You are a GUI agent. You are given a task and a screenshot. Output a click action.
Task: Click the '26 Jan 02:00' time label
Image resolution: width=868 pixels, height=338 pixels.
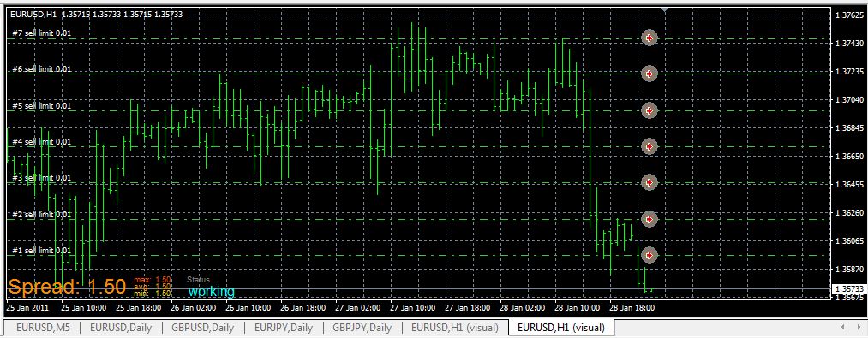click(x=194, y=307)
